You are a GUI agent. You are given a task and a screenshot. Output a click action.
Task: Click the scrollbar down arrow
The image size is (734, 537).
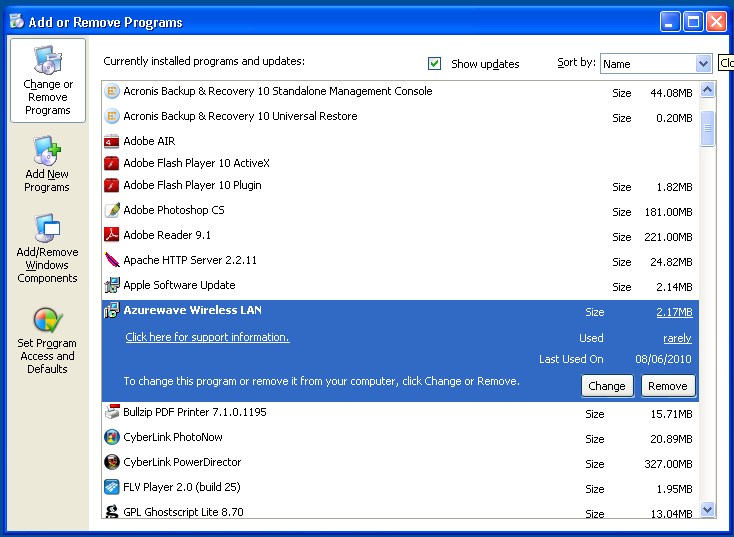coord(707,508)
